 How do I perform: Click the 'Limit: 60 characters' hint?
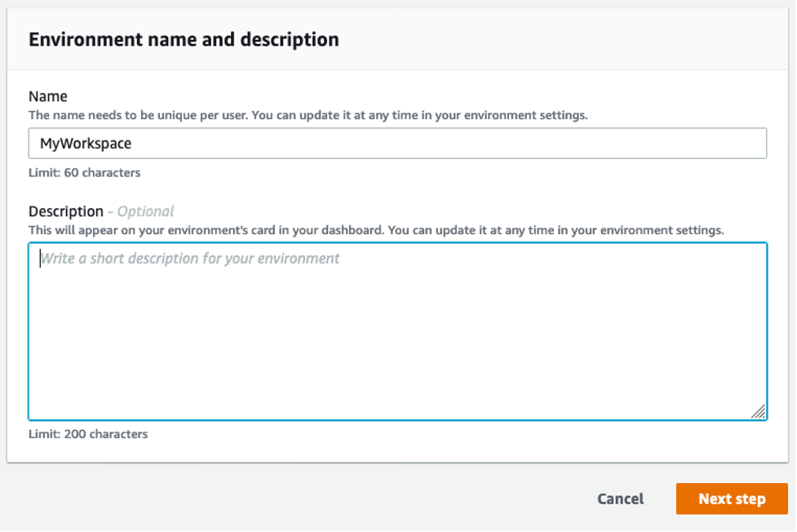click(x=84, y=172)
